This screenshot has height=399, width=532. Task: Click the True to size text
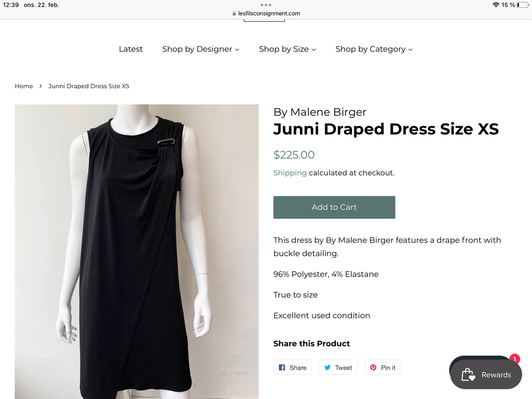pyautogui.click(x=295, y=295)
